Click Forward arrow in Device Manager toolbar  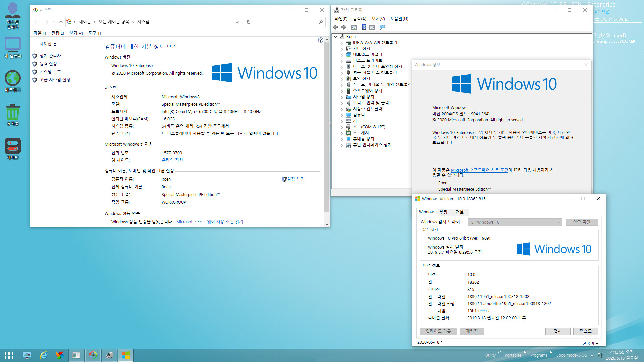(x=343, y=27)
